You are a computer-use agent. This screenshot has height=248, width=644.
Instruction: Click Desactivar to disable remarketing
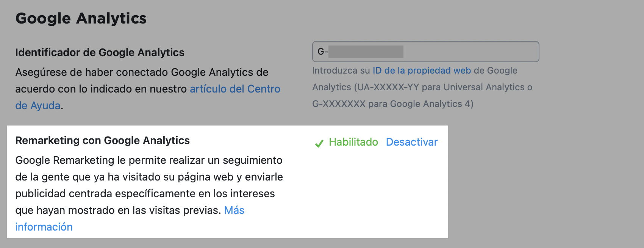point(412,142)
